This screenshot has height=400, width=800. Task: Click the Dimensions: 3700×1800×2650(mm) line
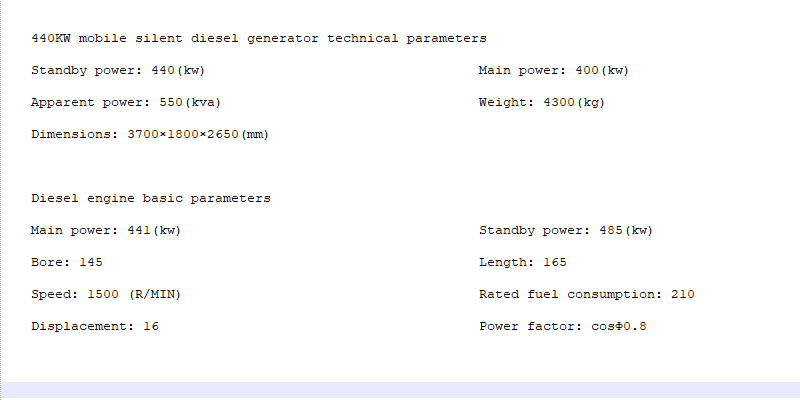tap(150, 135)
